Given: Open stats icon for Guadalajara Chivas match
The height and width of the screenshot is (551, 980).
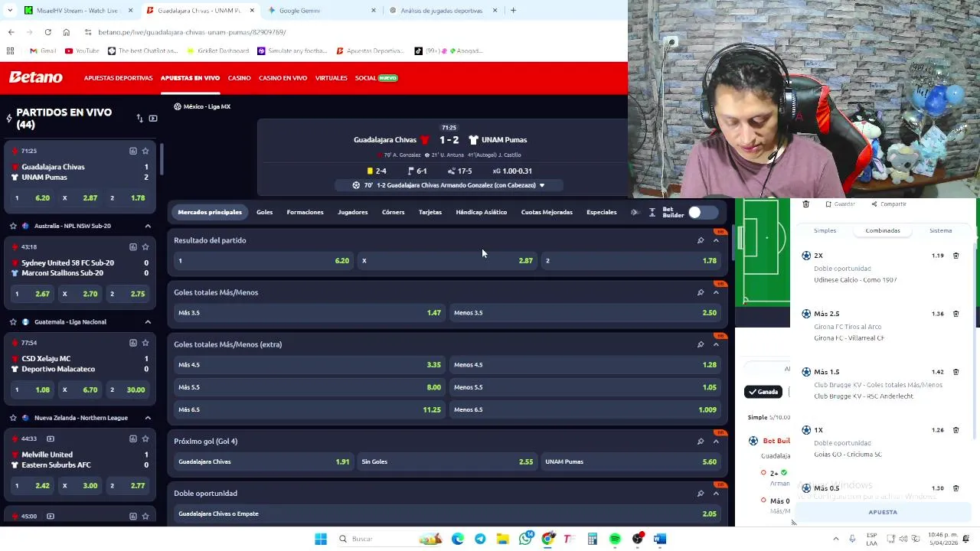Looking at the screenshot, I should tap(132, 151).
